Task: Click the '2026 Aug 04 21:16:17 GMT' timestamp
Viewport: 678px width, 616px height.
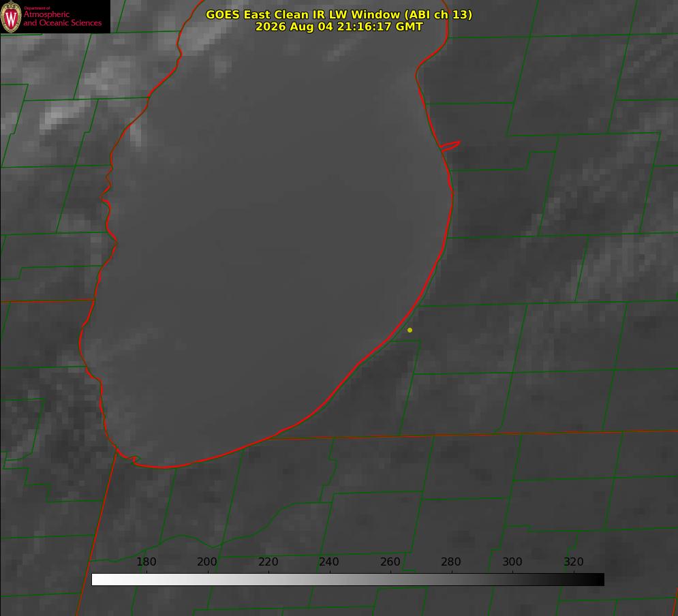Action: coord(339,27)
